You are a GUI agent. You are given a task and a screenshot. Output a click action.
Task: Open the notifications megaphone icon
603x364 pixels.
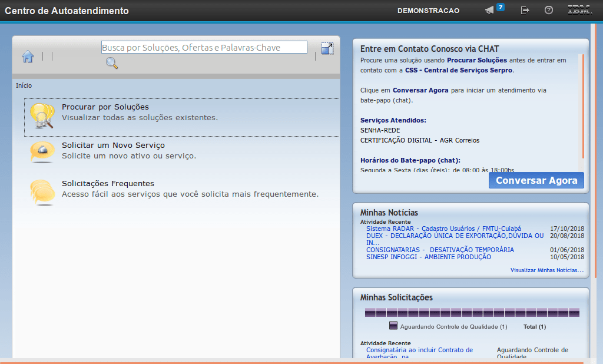coord(489,11)
